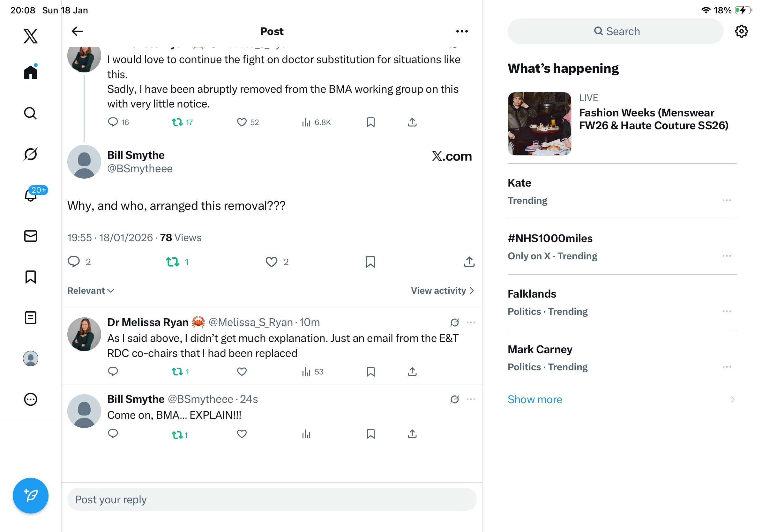Image resolution: width=762 pixels, height=532 pixels.
Task: Open the #NHS1000miles trending topic
Action: coord(550,239)
